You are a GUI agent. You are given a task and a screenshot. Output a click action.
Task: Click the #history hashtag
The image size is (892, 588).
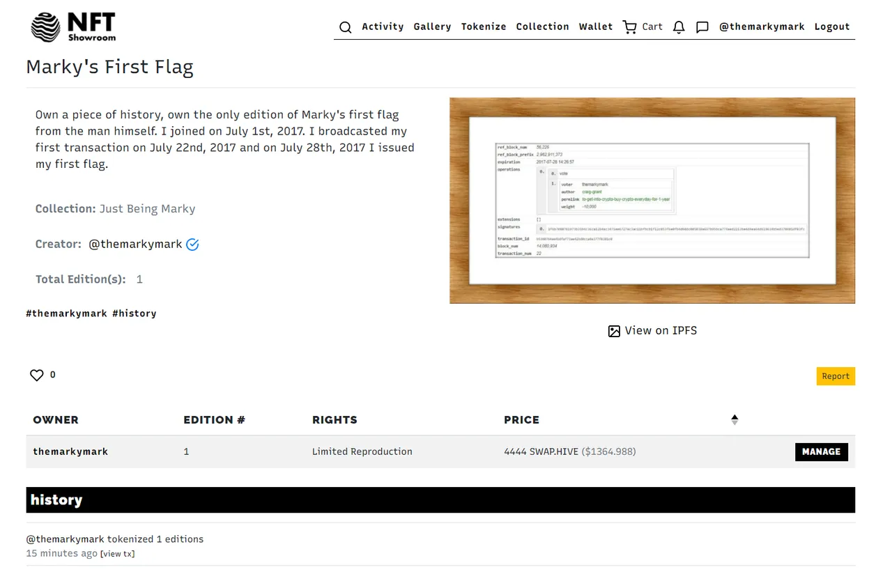pyautogui.click(x=134, y=314)
